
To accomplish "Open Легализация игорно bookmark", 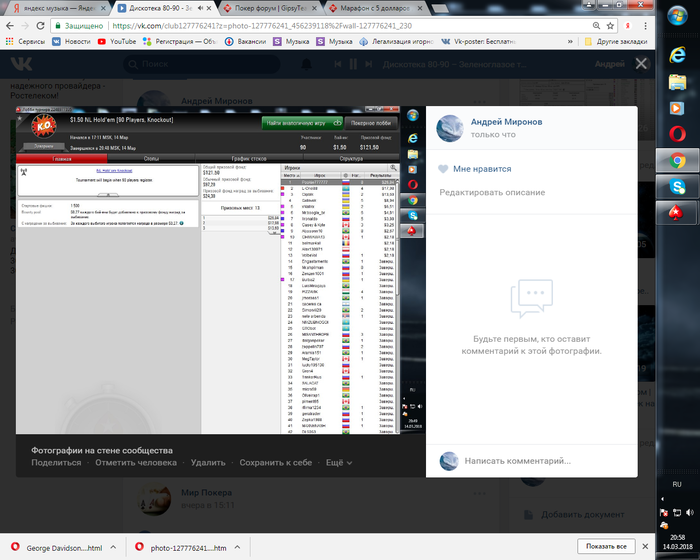I will click(396, 42).
